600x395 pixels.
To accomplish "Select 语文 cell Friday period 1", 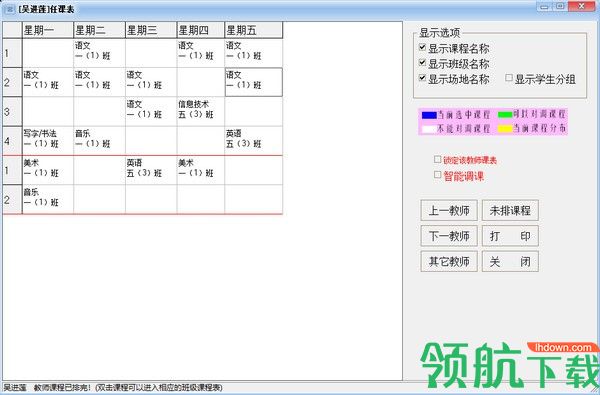I will click(254, 53).
